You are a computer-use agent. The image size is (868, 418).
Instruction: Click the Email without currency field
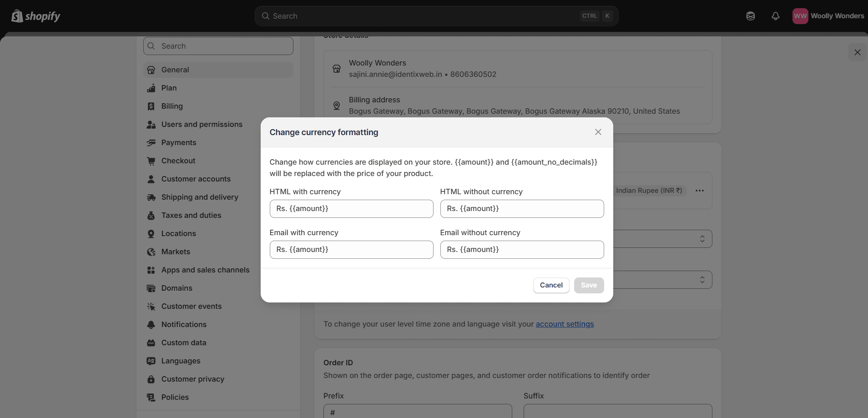[x=522, y=250]
